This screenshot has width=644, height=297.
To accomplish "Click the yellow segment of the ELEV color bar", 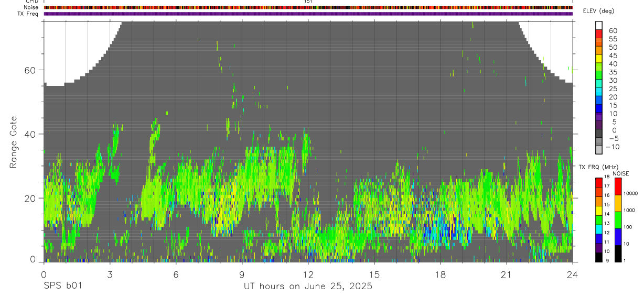I will point(599,59).
